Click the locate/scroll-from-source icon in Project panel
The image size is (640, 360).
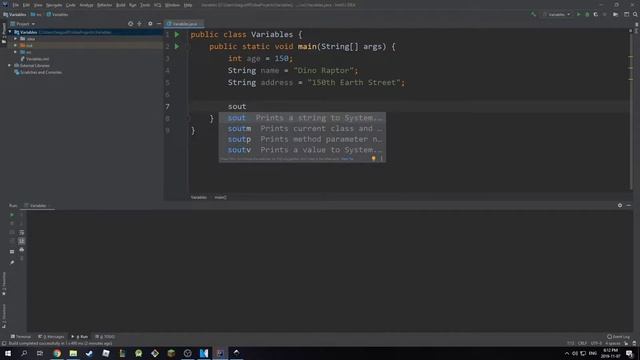[x=131, y=24]
